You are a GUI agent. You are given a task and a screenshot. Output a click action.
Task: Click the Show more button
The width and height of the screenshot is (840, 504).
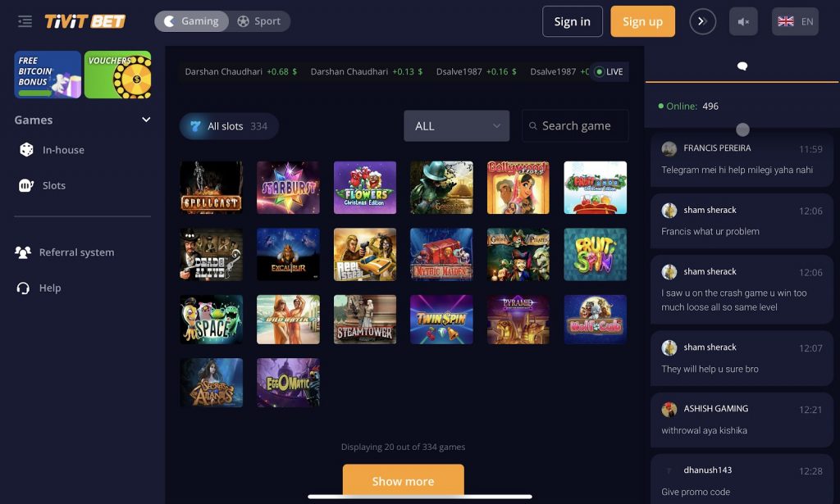tap(403, 480)
